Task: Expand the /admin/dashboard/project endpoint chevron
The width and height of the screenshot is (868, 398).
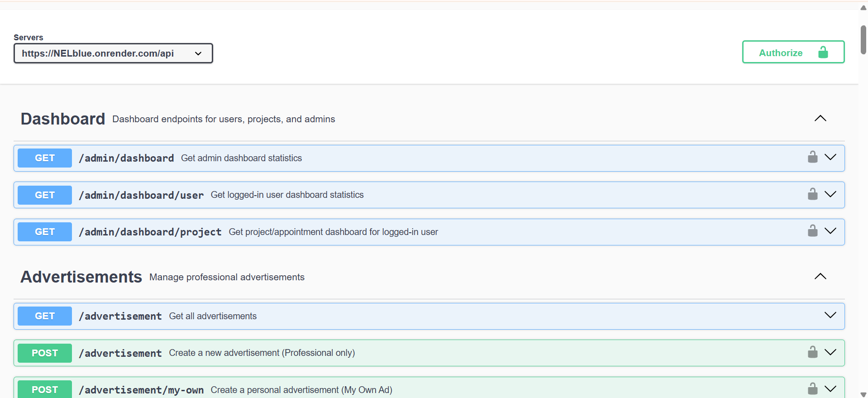Action: pyautogui.click(x=830, y=231)
